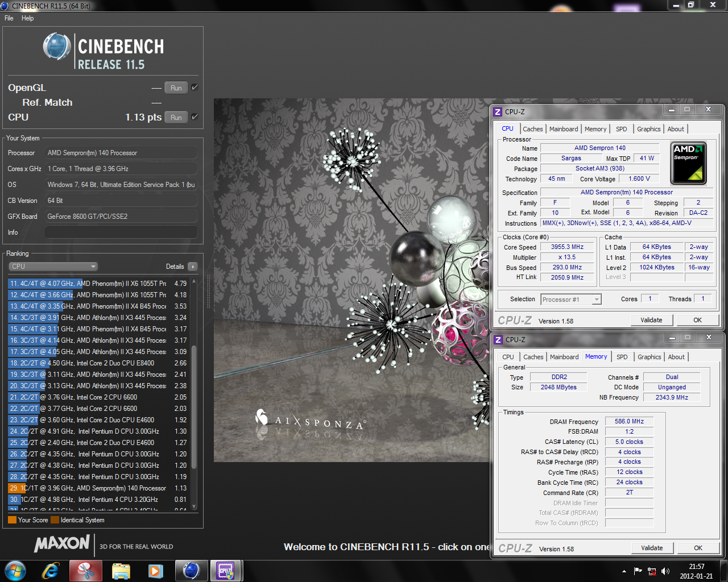Open Caches tab in CPU-Z Memory window
The width and height of the screenshot is (728, 582).
coord(533,357)
